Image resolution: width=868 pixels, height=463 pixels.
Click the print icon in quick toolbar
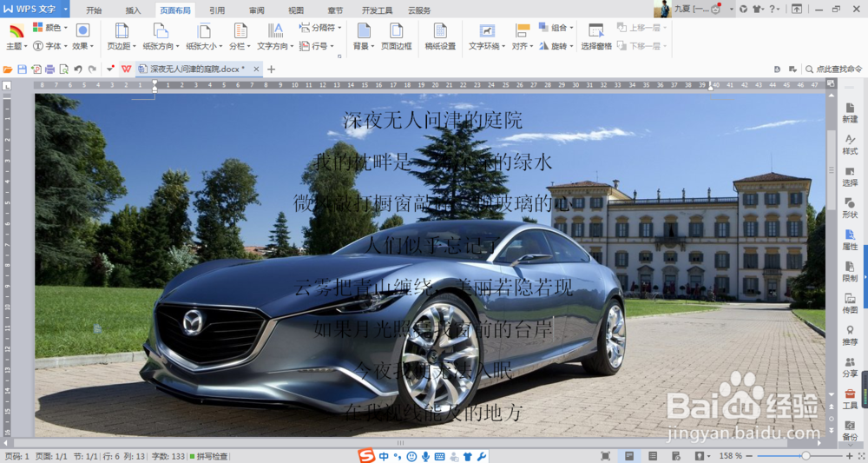pyautogui.click(x=49, y=69)
